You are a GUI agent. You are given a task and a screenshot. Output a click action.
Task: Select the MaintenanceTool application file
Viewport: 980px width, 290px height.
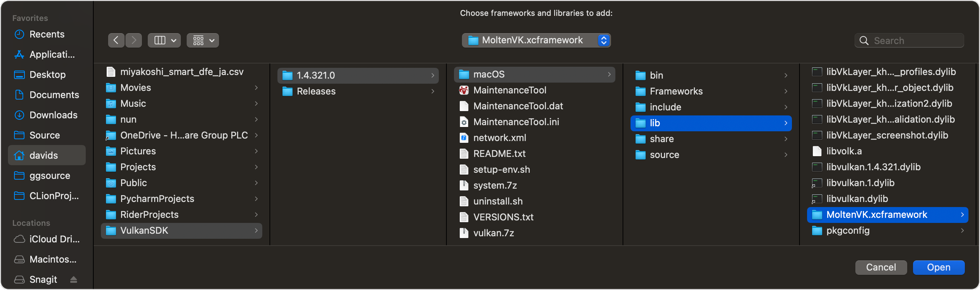[x=509, y=90]
